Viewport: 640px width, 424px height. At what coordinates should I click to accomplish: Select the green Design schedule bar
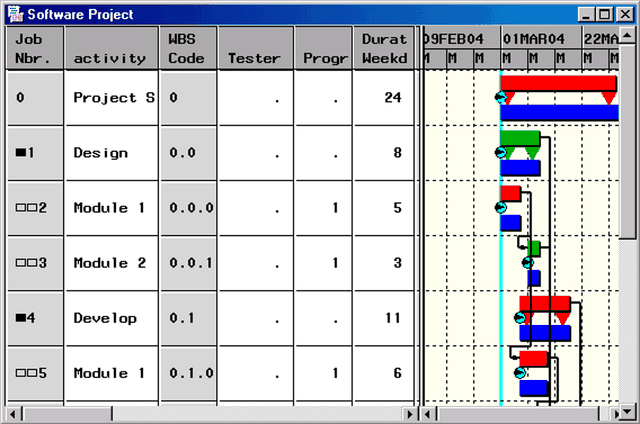coord(520,138)
